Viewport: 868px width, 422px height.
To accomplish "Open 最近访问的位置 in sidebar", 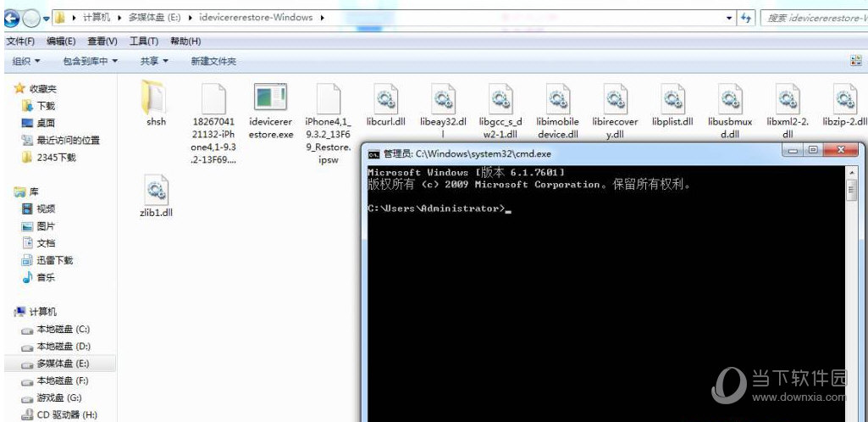I will pyautogui.click(x=61, y=140).
